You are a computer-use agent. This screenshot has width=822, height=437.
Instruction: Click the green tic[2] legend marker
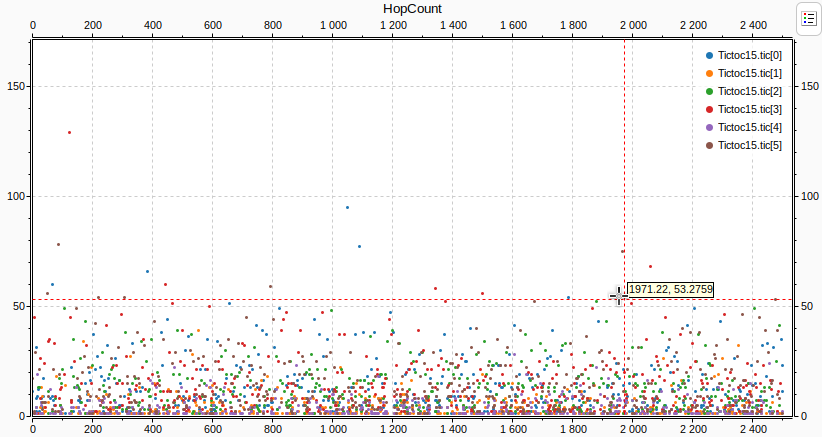pos(709,91)
